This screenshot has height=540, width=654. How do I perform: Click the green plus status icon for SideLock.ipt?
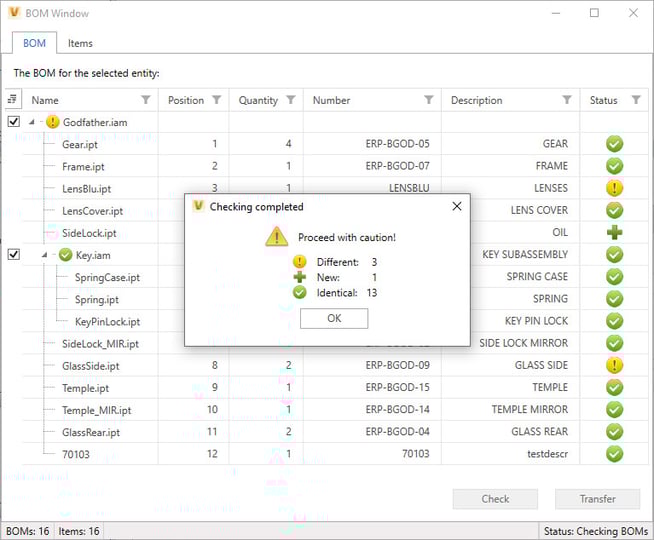pyautogui.click(x=614, y=232)
